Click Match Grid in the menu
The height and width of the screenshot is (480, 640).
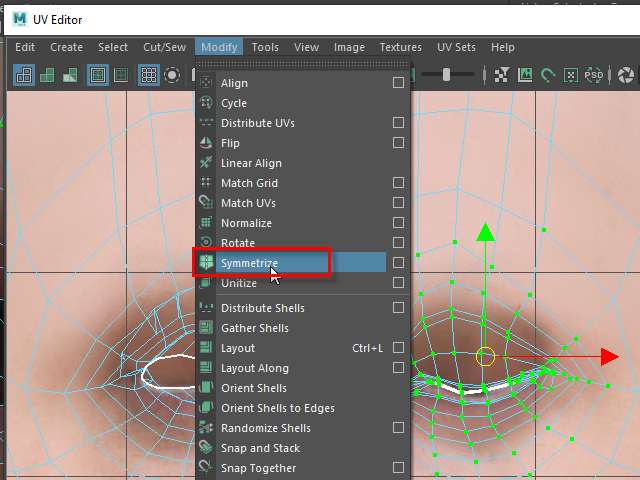(249, 183)
